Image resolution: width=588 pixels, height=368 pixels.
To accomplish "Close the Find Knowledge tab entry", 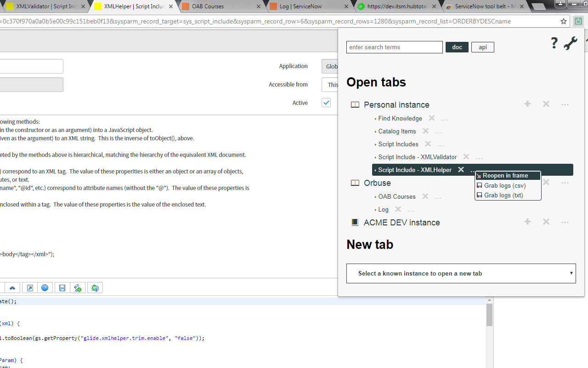I will (x=431, y=118).
